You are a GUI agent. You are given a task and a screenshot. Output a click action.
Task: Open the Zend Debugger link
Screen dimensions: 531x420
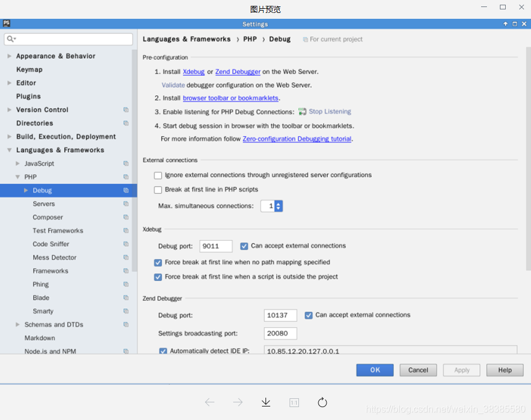[x=238, y=72]
